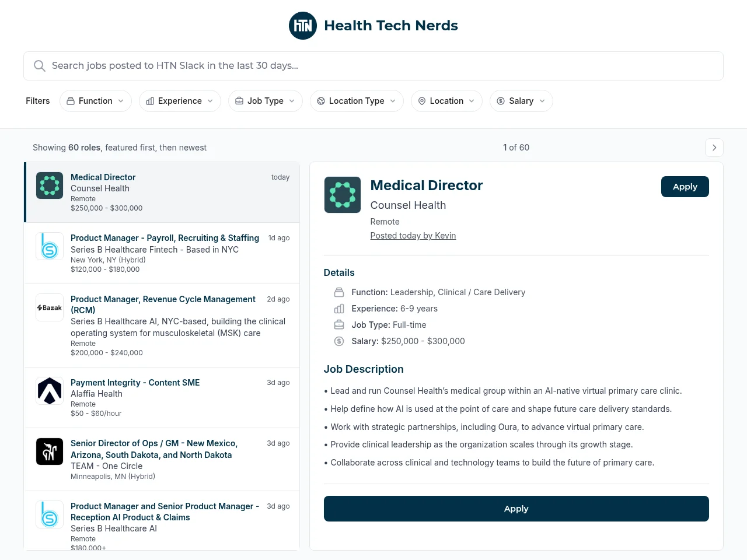This screenshot has height=560, width=747.
Task: Open Product Manager - Payroll, Recruiting & Staffing listing
Action: pos(162,253)
